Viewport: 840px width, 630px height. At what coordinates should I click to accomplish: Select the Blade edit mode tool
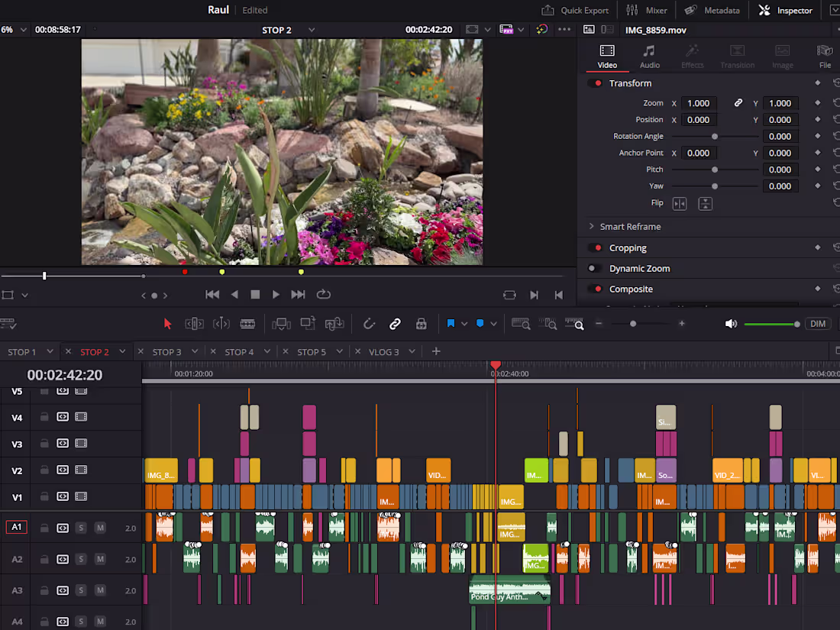tap(247, 323)
